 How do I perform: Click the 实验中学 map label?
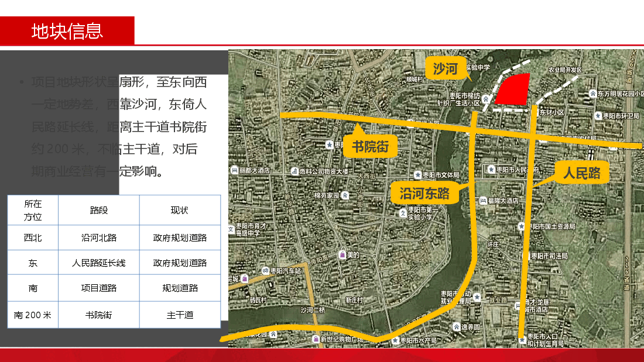pyautogui.click(x=478, y=67)
